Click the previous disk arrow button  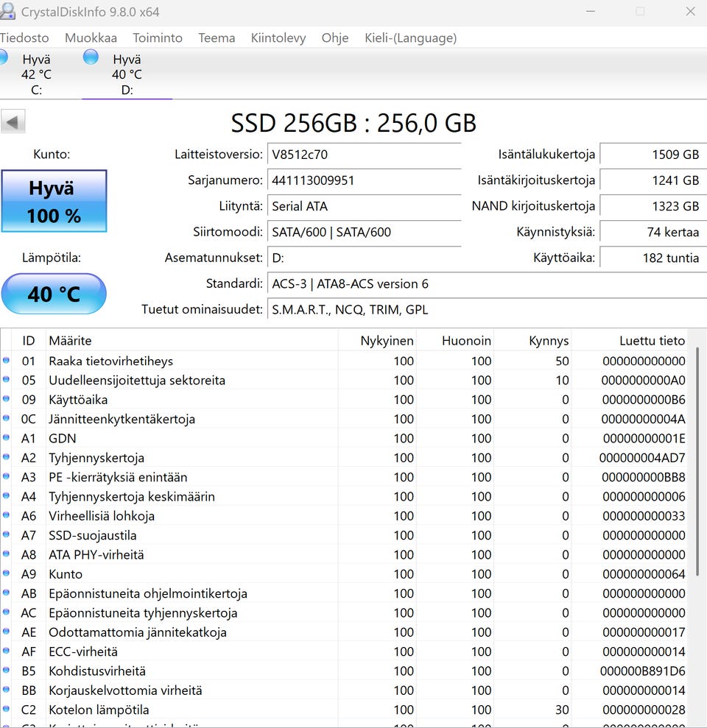coord(13,121)
